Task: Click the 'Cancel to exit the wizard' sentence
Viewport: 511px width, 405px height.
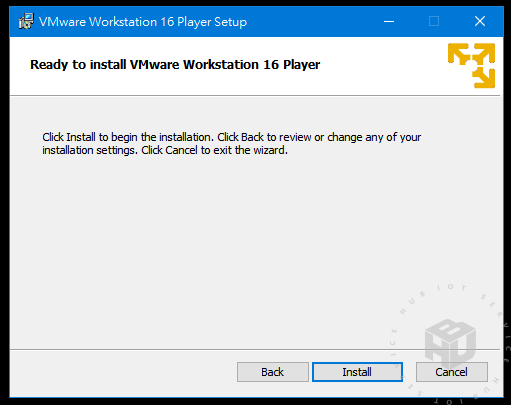Action: [x=214, y=150]
